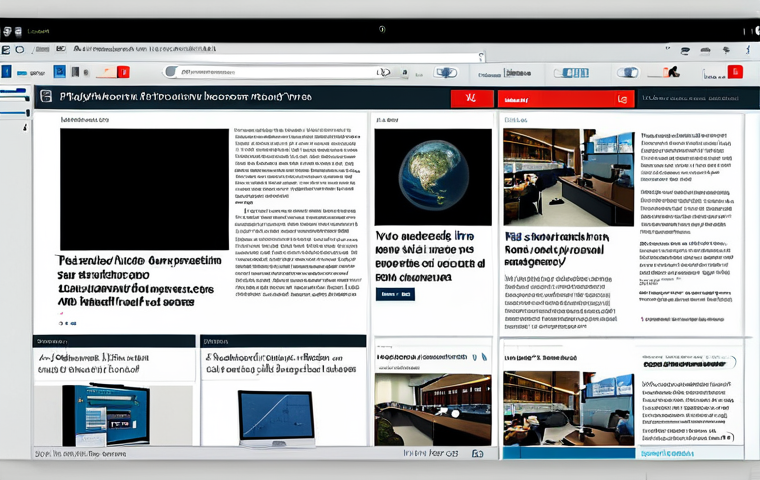Image resolution: width=760 pixels, height=480 pixels.
Task: Open the dark section tab above the laptop image
Action: [283, 341]
